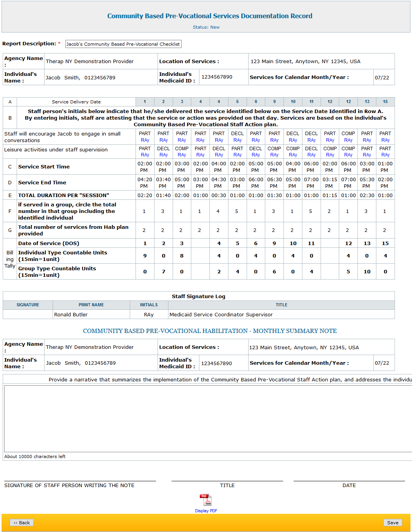Focus the Report Description text field
Viewport: 412px width, 532px height.
123,44
